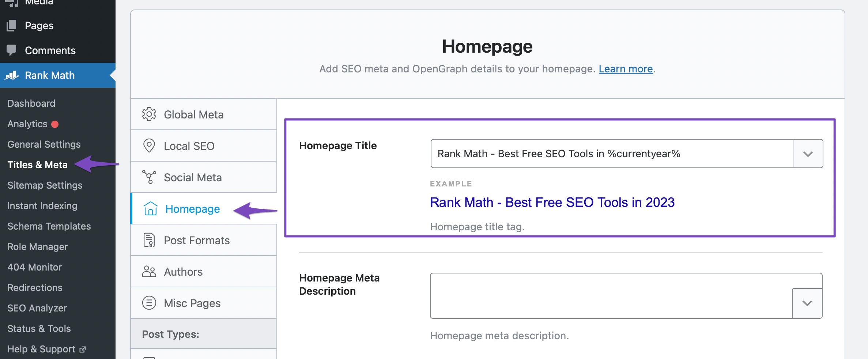Image resolution: width=868 pixels, height=359 pixels.
Task: Open General Settings
Action: point(44,144)
